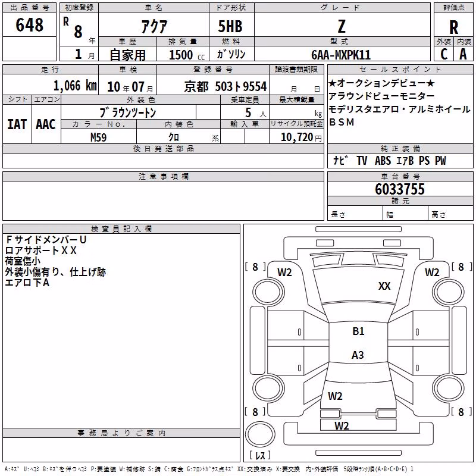This screenshot has height=476, width=476.
Task: Click the モデリスタエアロ・アルミホイール line
Action: pos(399,109)
